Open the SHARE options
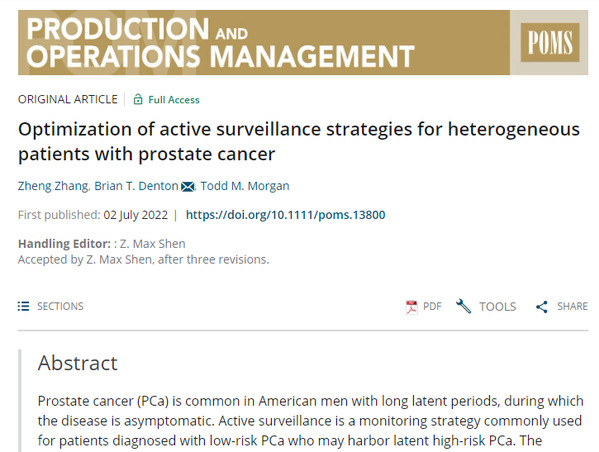This screenshot has height=452, width=599. pyautogui.click(x=572, y=306)
